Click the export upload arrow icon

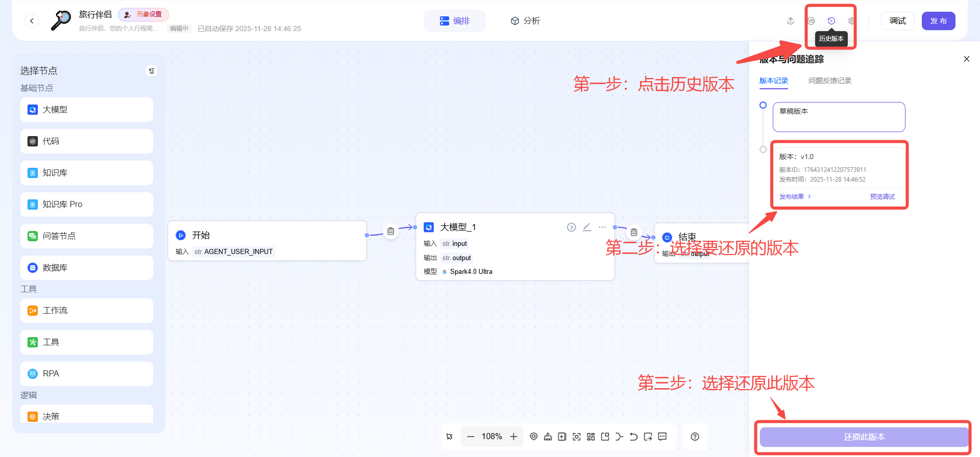point(791,21)
